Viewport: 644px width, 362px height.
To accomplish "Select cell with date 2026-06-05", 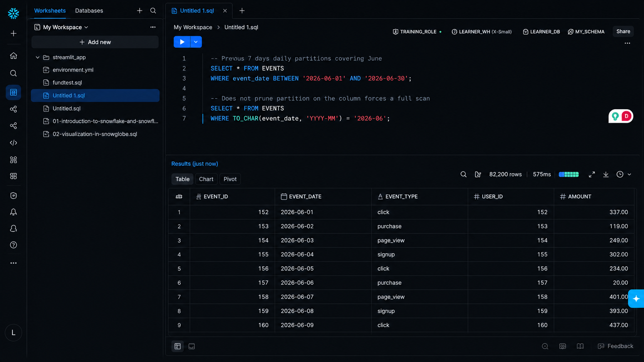I will coord(323,269).
